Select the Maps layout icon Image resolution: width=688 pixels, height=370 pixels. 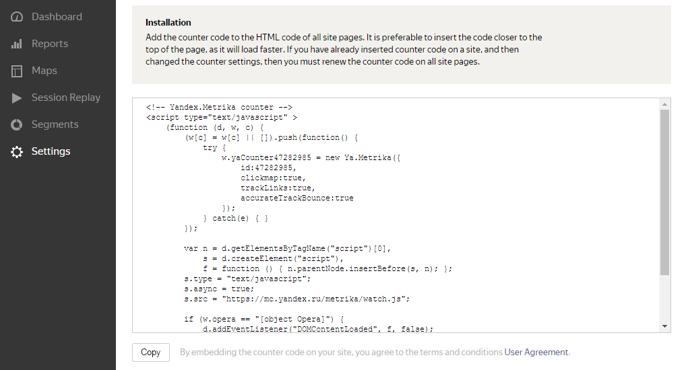(17, 71)
